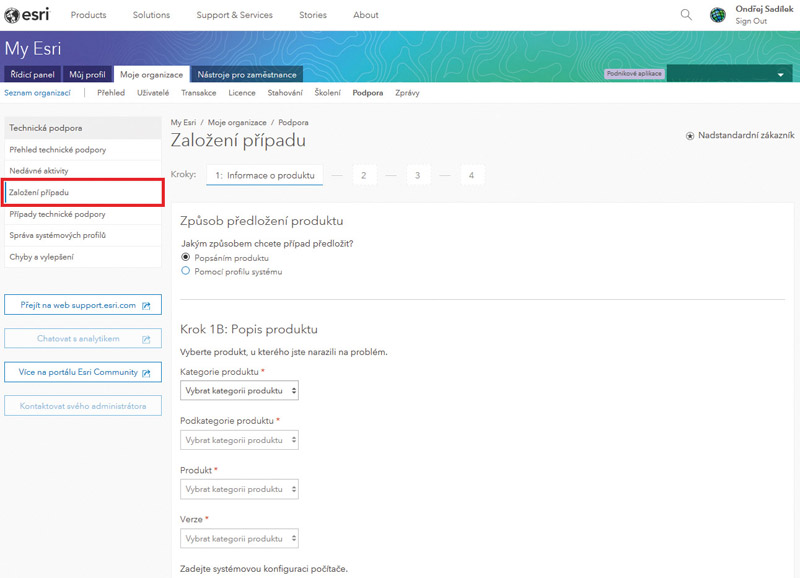Open the Stahování sub-navigation item
800x578 pixels.
click(285, 93)
